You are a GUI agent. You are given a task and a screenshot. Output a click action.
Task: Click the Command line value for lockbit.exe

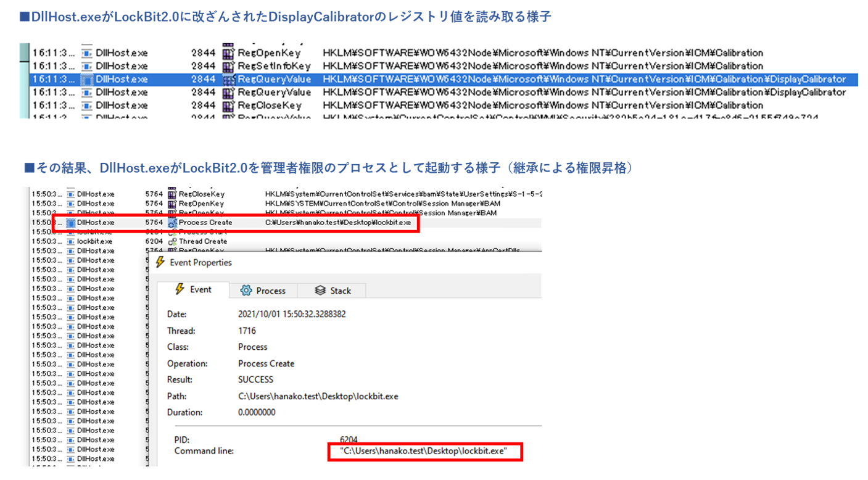(x=423, y=451)
